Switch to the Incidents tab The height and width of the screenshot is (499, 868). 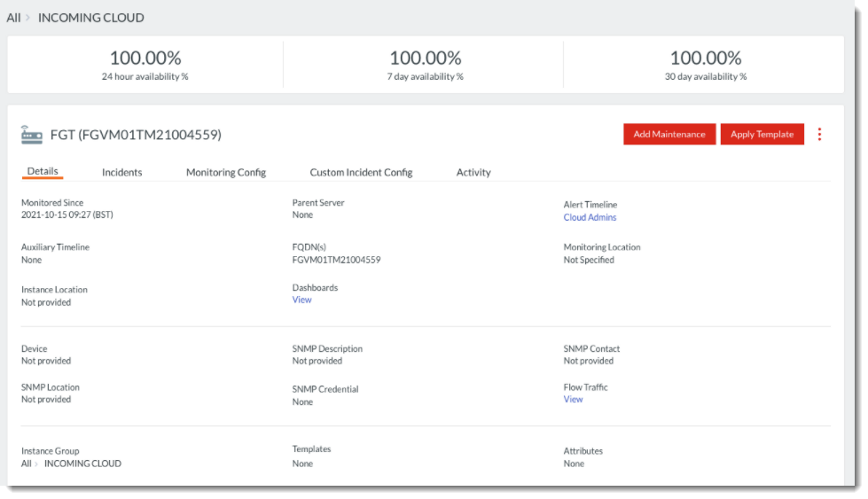(x=121, y=173)
